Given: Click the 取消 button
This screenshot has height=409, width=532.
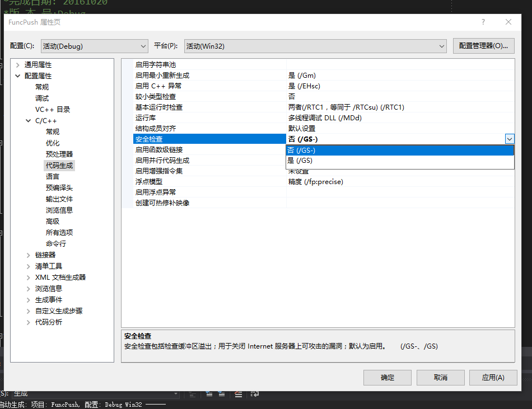Looking at the screenshot, I should [440, 378].
